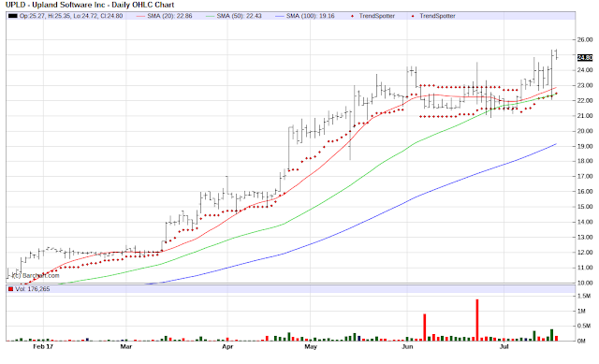Select the SMA (20): 22.86 legend label
Image resolution: width=599 pixels, height=364 pixels.
tap(169, 16)
